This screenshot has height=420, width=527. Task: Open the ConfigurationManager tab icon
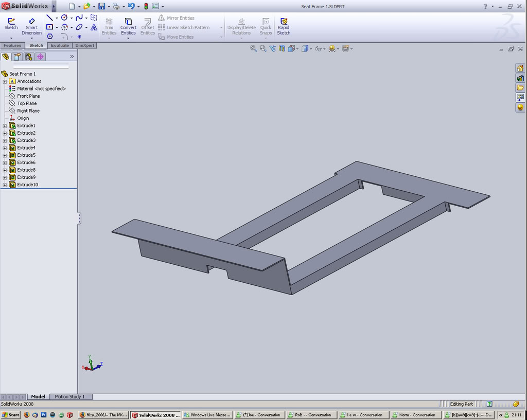[29, 57]
